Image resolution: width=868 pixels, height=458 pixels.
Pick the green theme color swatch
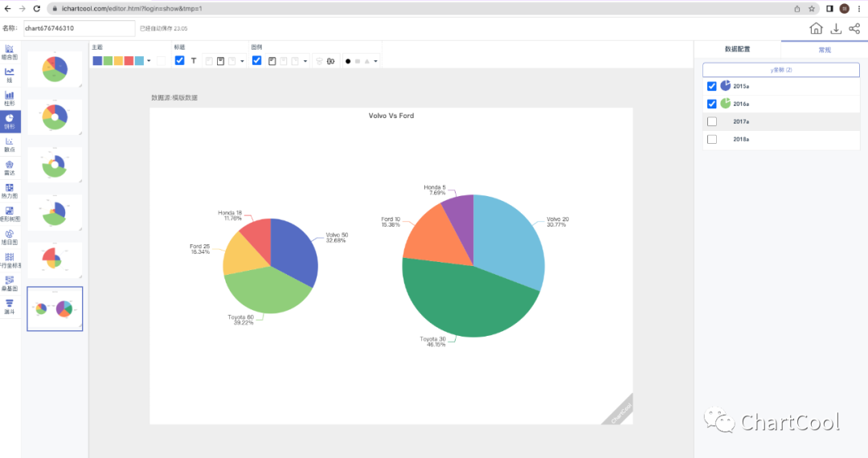[108, 61]
